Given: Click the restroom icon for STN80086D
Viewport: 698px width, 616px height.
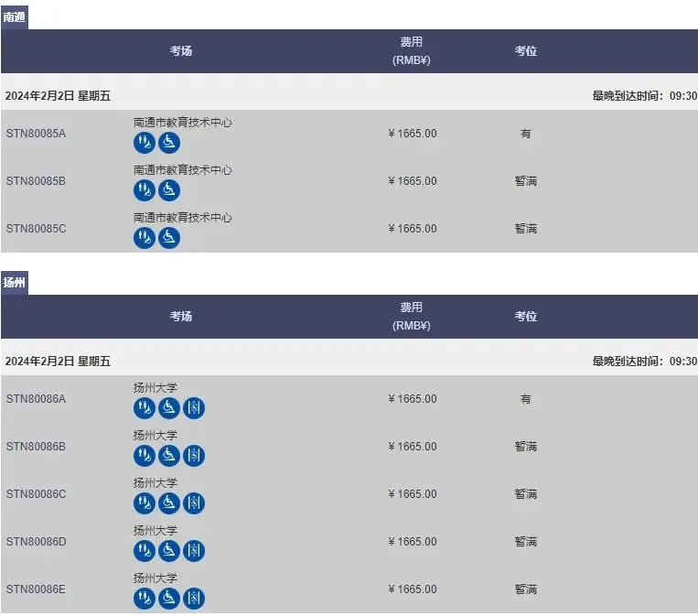Looking at the screenshot, I should point(145,551).
